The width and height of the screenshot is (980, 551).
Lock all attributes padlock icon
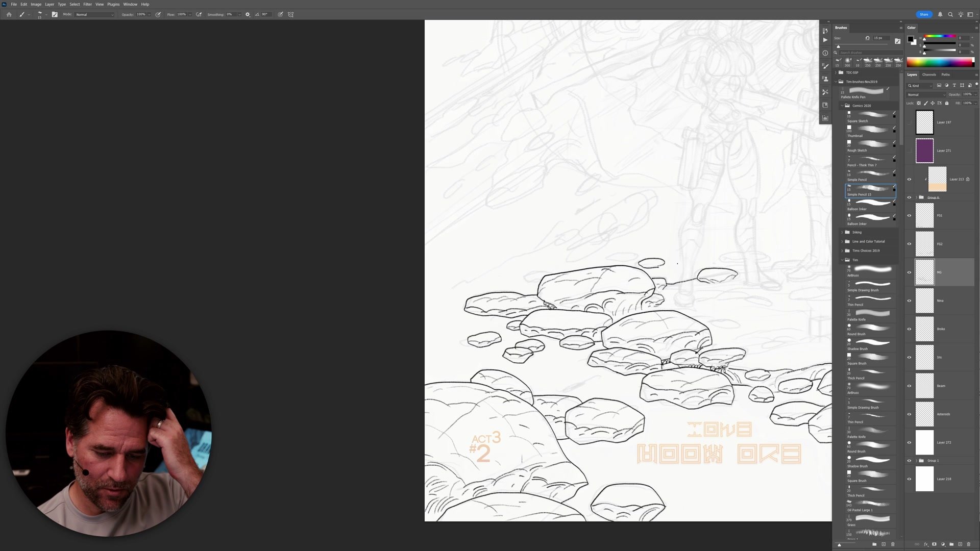[x=947, y=103]
